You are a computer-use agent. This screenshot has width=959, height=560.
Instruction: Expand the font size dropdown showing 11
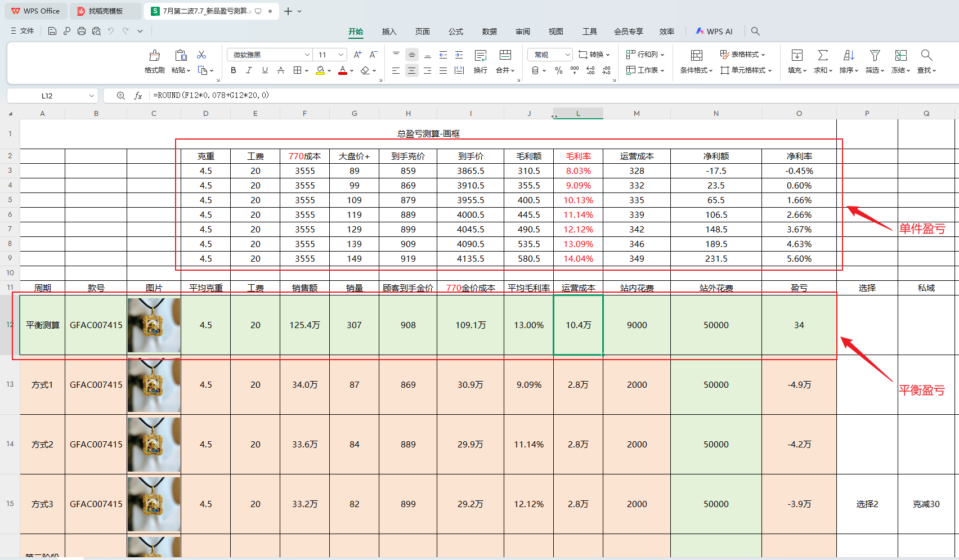pos(341,55)
